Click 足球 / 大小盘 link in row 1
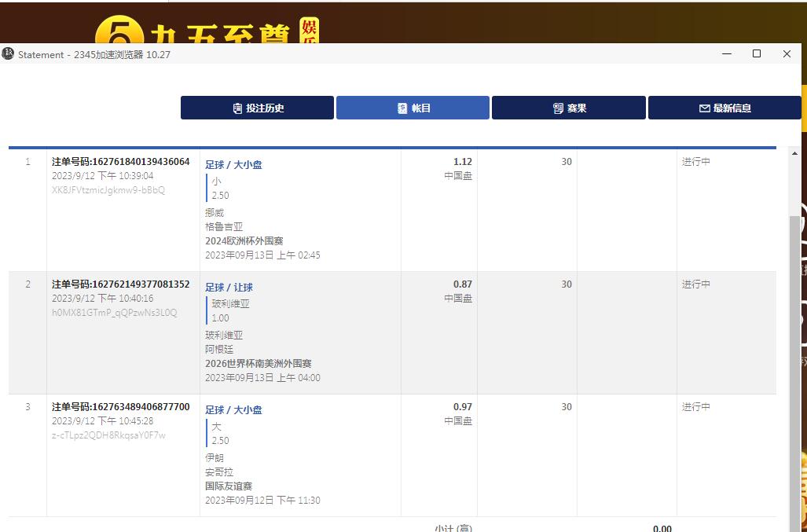 coord(233,165)
